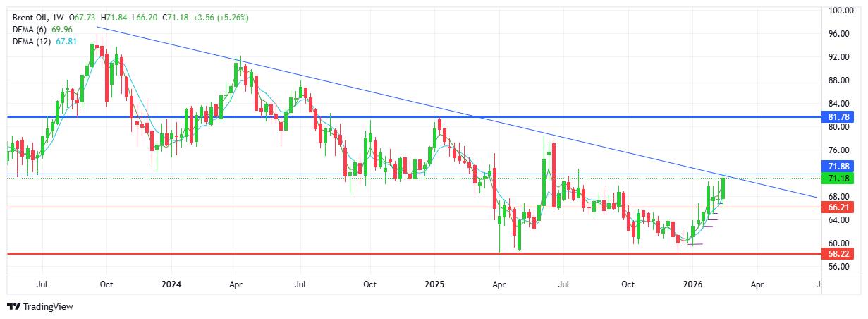
Task: Click the 2024 label on time axis
Action: coord(171,285)
